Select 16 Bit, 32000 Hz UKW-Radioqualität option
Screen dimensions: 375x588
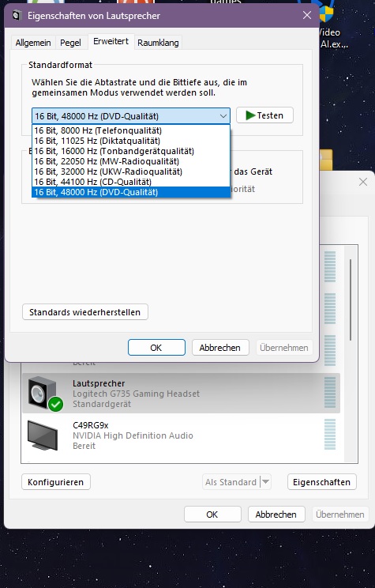tap(131, 171)
